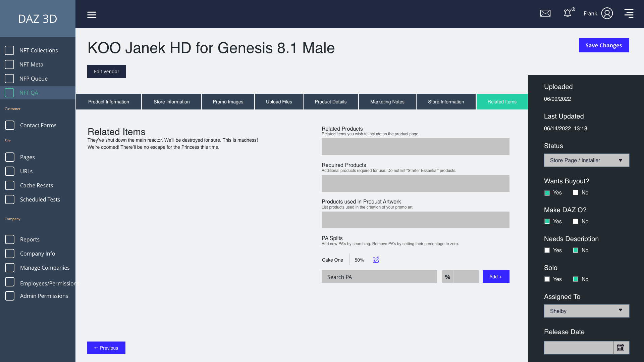644x362 pixels.
Task: Open the Status dropdown Store Page / Installer
Action: pos(587,160)
